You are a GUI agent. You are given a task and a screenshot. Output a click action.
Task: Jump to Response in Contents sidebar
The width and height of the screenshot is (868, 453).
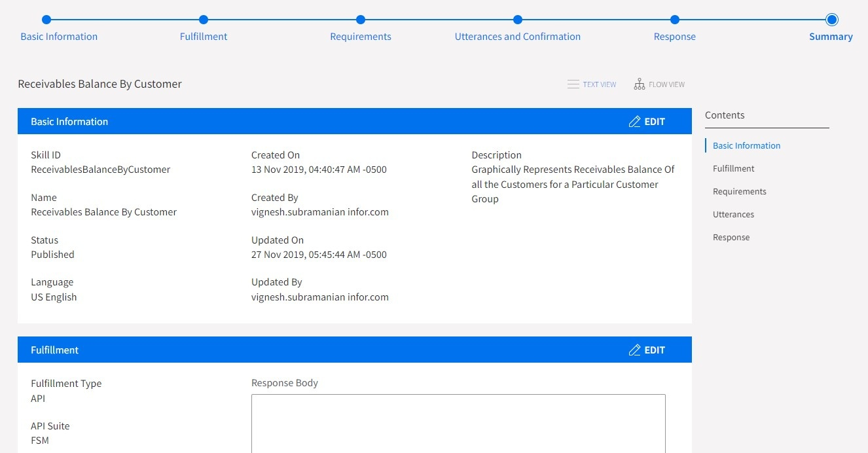(x=731, y=238)
